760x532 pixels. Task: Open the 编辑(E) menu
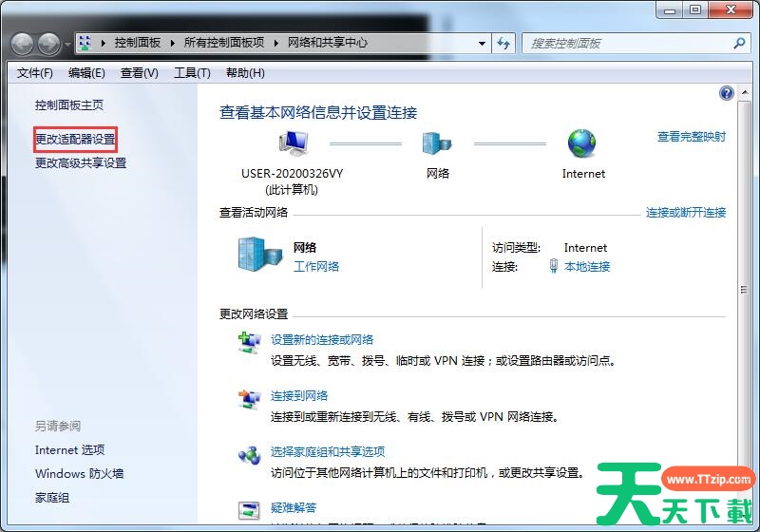coord(86,73)
